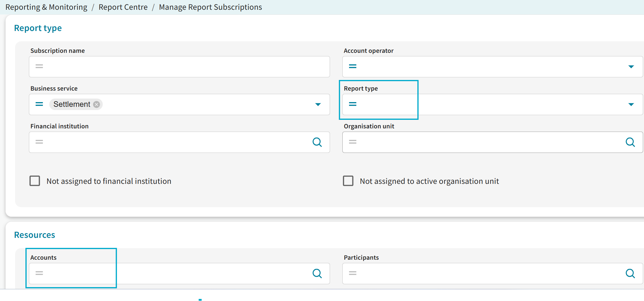The height and width of the screenshot is (301, 644).
Task: Open Accounts search via magnifier icon
Action: pyautogui.click(x=317, y=274)
